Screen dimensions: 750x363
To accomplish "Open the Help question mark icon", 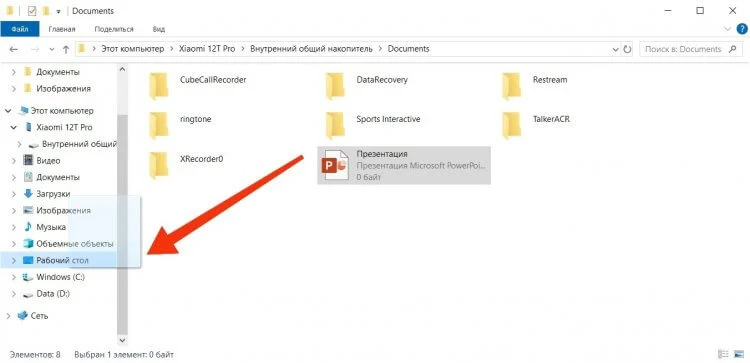I will click(741, 29).
